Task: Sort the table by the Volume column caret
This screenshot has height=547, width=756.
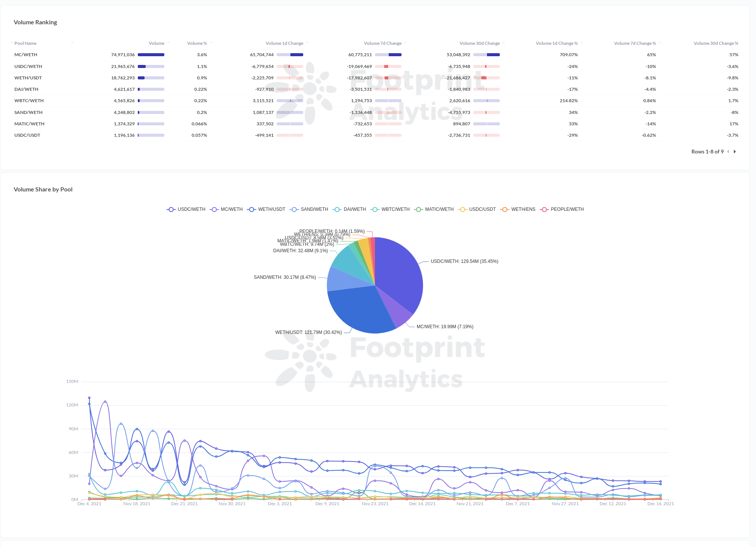Action: 168,43
